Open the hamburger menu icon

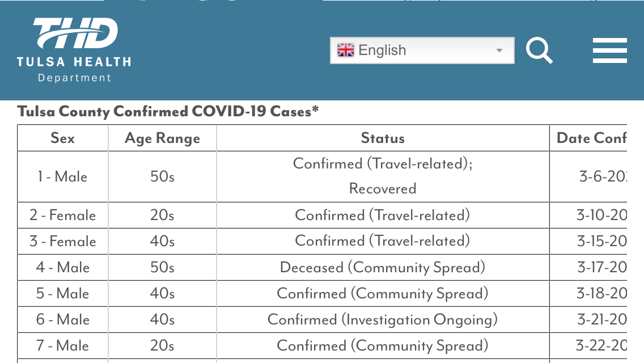pos(610,50)
